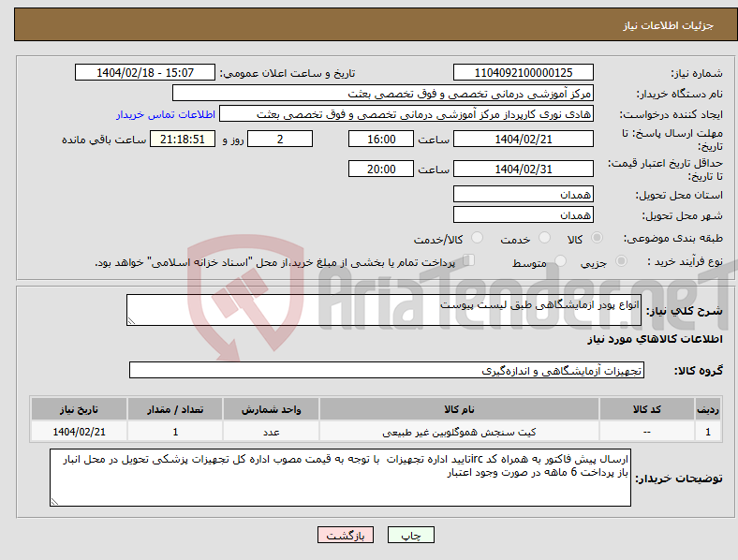Click the تاریخ نیاز column header
Image resolution: width=738 pixels, height=560 pixels.
(x=79, y=409)
